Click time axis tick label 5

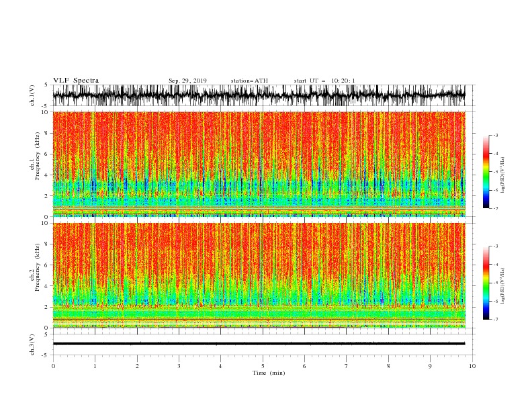[x=263, y=366]
